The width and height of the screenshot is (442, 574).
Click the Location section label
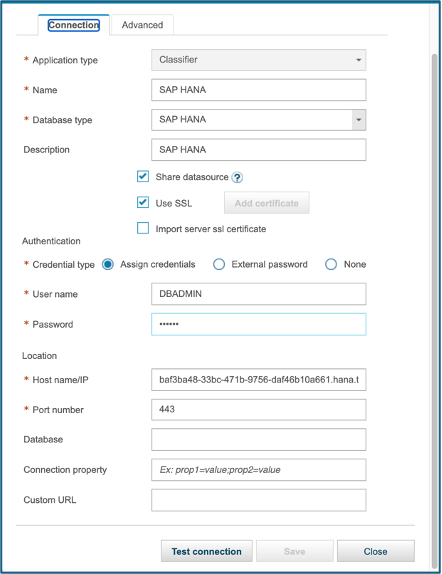[40, 356]
